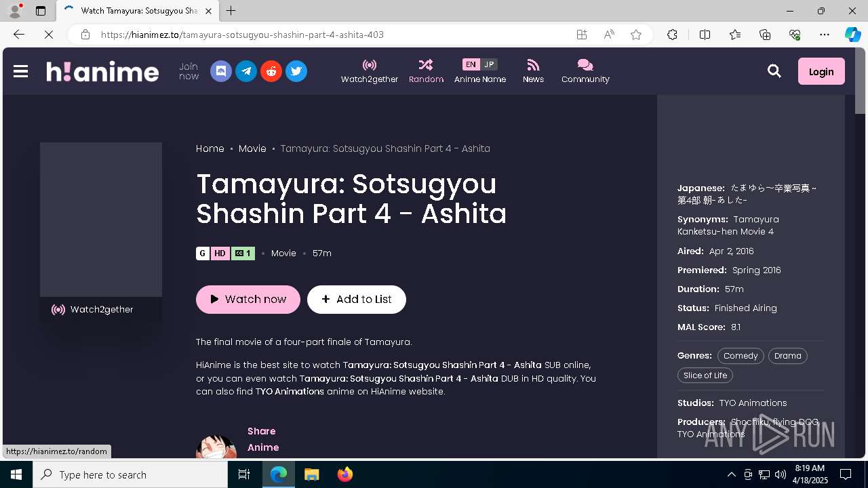Open the Twitter profile icon
This screenshot has width=868, height=488.
[296, 71]
